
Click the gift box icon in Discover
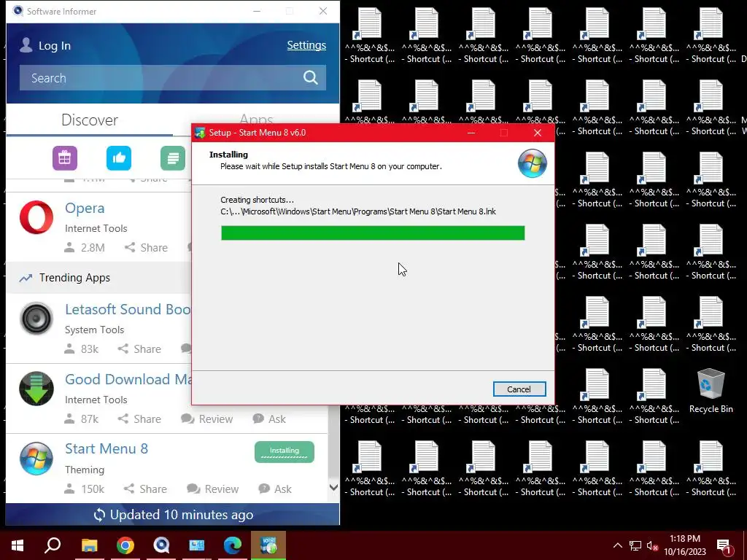pyautogui.click(x=65, y=158)
